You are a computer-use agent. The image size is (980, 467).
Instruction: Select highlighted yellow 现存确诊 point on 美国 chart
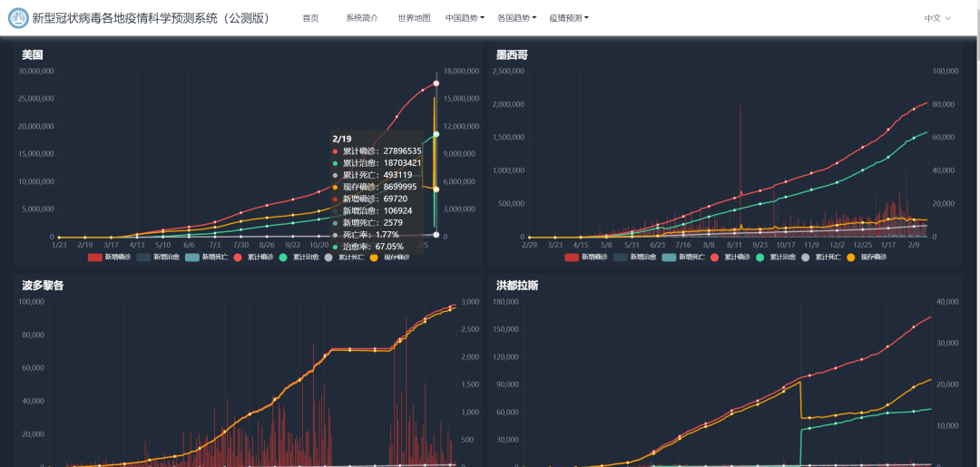coord(436,190)
